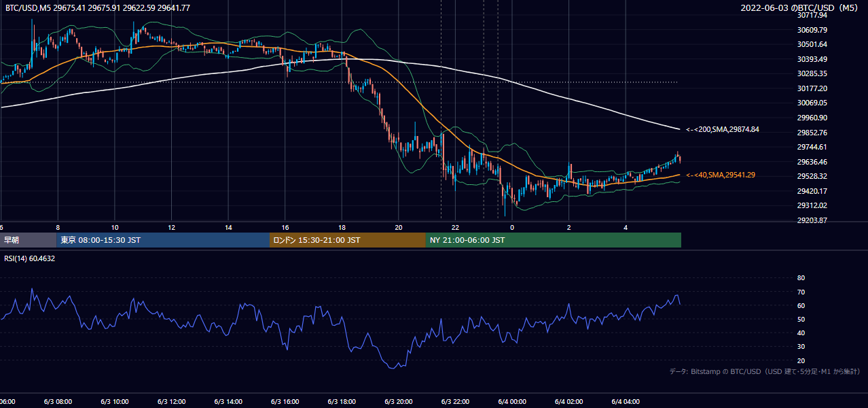Click hour tick 16 under price chart
The width and height of the screenshot is (868, 408).
tap(285, 227)
